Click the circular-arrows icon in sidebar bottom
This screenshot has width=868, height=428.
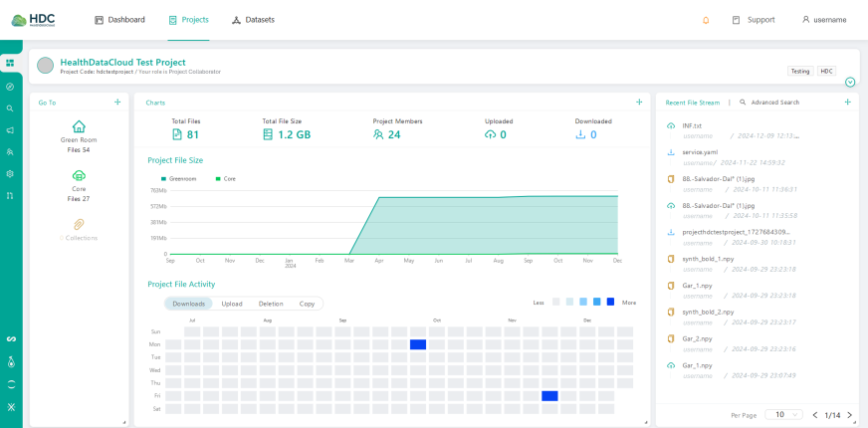pos(10,384)
